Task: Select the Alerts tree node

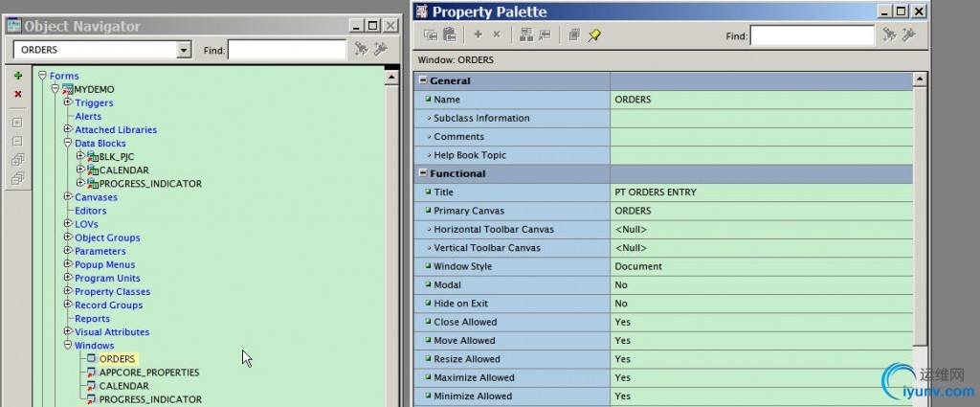Action: point(88,116)
